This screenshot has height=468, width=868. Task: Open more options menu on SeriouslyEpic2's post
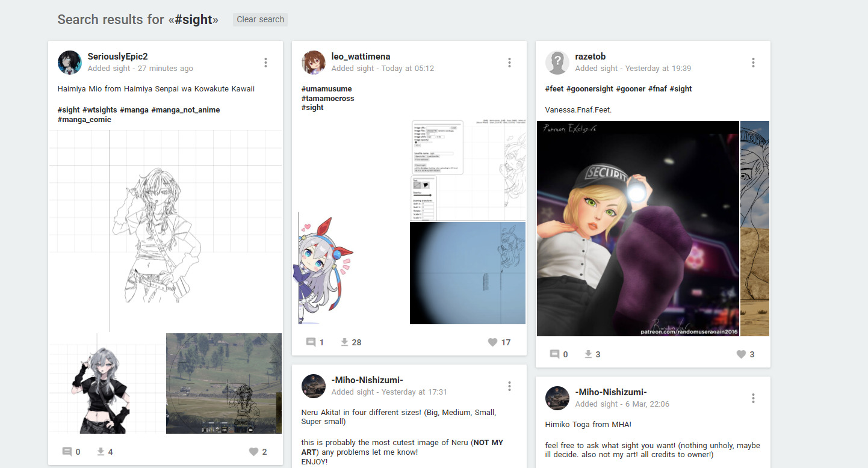(x=265, y=63)
